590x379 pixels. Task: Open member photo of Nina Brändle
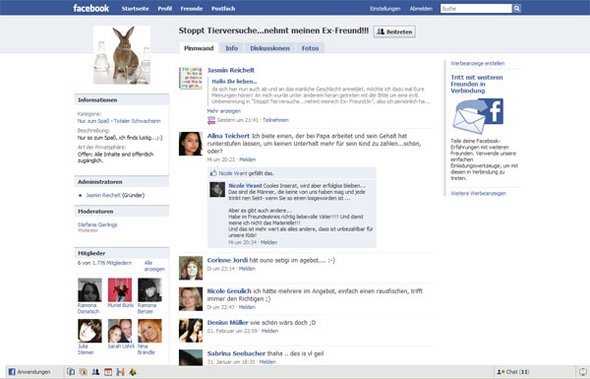[150, 331]
